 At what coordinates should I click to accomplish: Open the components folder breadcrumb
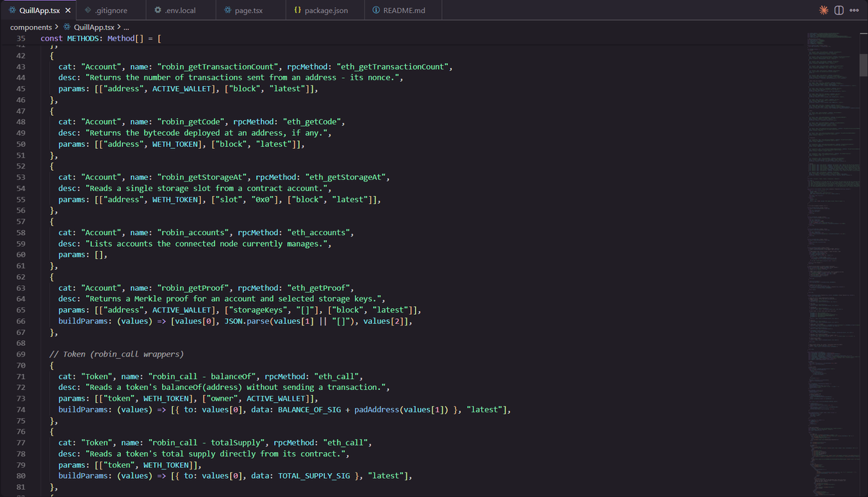tap(30, 27)
